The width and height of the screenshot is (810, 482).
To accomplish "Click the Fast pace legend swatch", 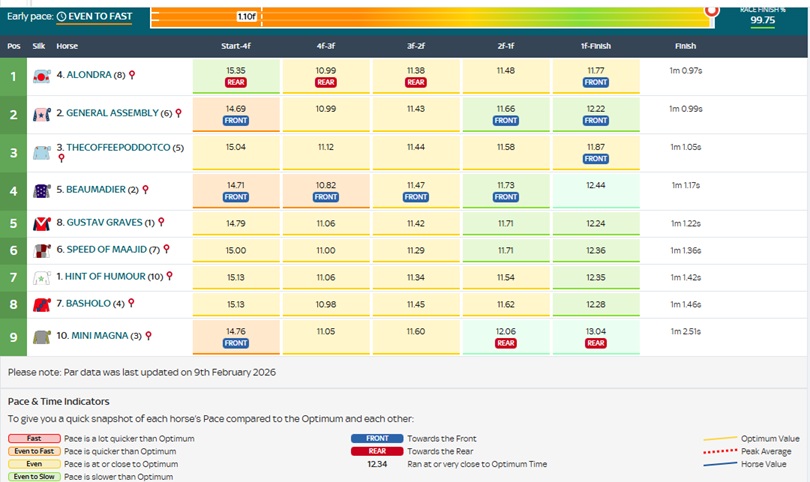I will tap(34, 438).
